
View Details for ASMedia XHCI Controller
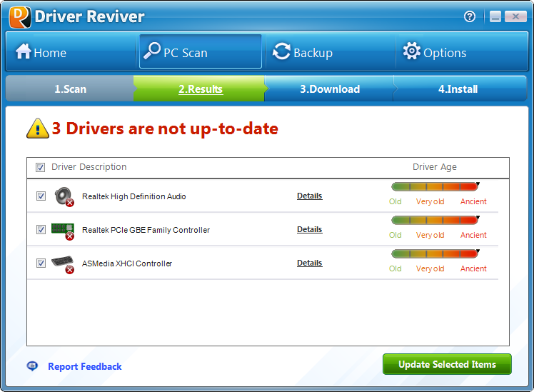(309, 263)
